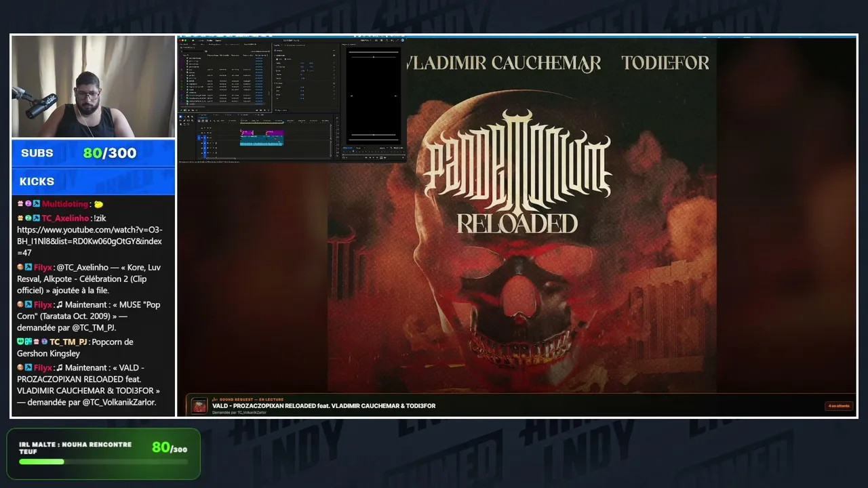
Task: Click the "IRL MALTE : NOUHA RENCONTRE TEUF" goal title
Action: pyautogui.click(x=75, y=448)
